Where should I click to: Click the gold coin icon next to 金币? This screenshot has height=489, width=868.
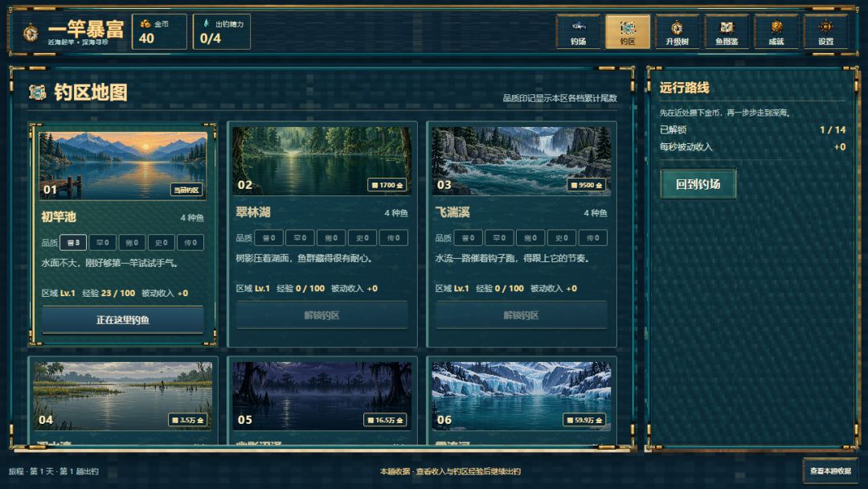pyautogui.click(x=145, y=24)
